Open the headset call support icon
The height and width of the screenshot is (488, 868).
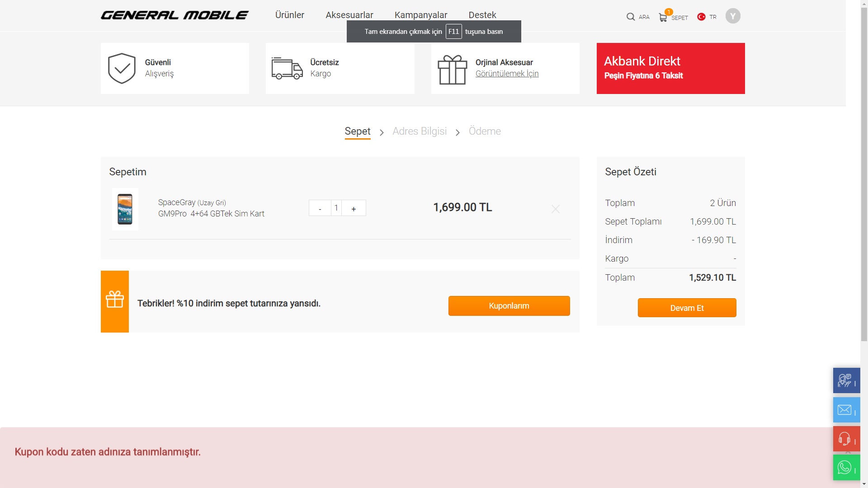(x=846, y=439)
